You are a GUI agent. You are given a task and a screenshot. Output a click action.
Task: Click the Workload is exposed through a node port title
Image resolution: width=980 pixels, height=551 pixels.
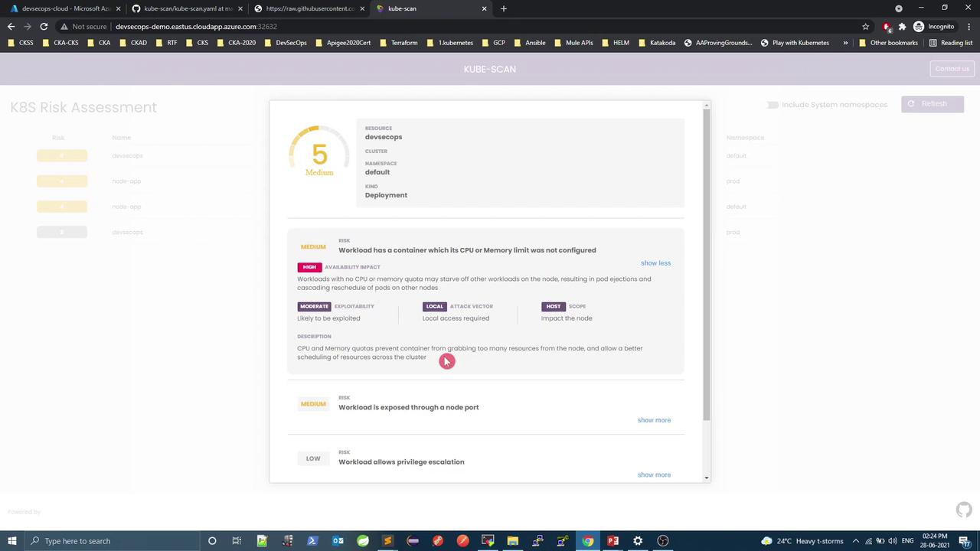point(409,407)
